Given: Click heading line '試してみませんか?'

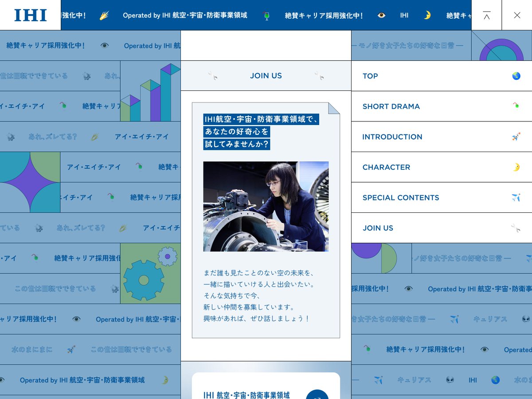Looking at the screenshot, I should click(237, 144).
